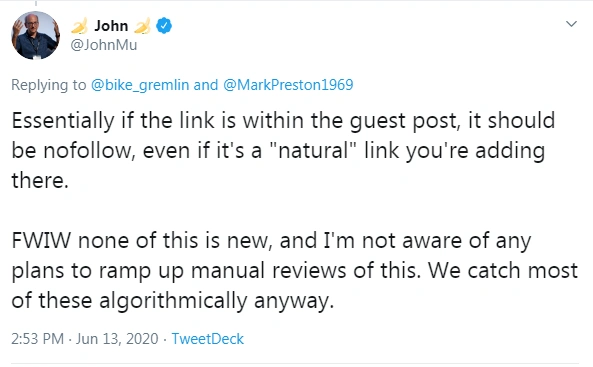Click the last line "of these algorithmically anyway."

click(173, 301)
